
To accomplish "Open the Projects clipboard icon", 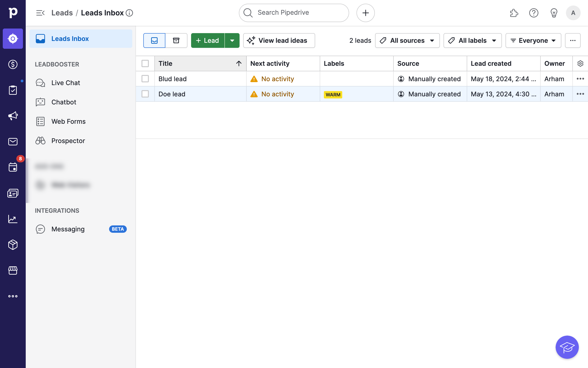I will 13,90.
